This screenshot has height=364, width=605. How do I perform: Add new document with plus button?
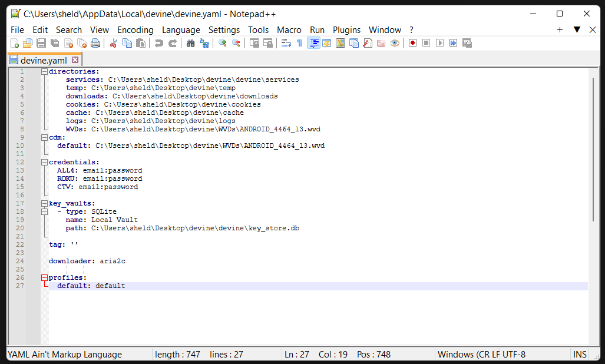560,29
